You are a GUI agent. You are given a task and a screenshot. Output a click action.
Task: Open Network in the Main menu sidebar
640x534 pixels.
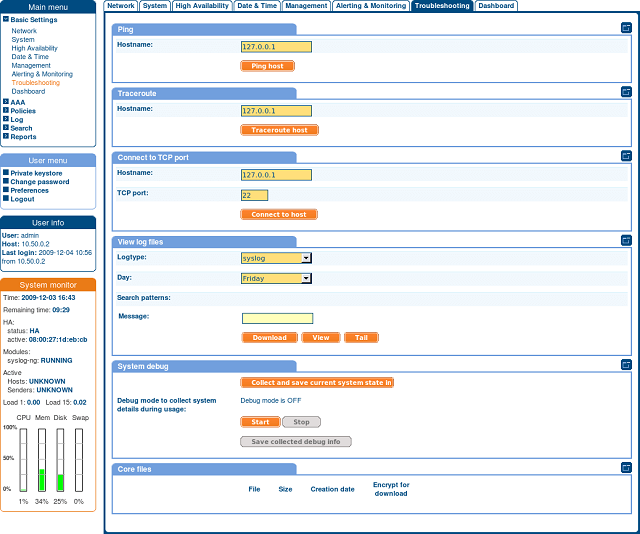point(24,31)
